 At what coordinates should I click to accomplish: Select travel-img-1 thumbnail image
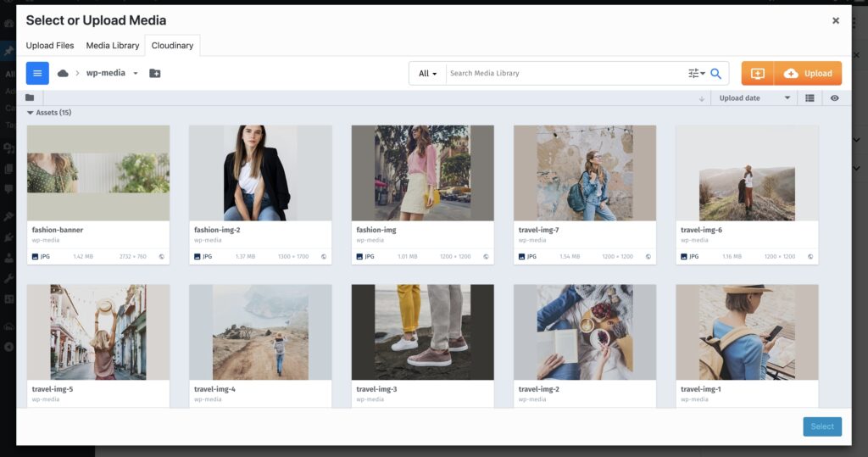[747, 332]
